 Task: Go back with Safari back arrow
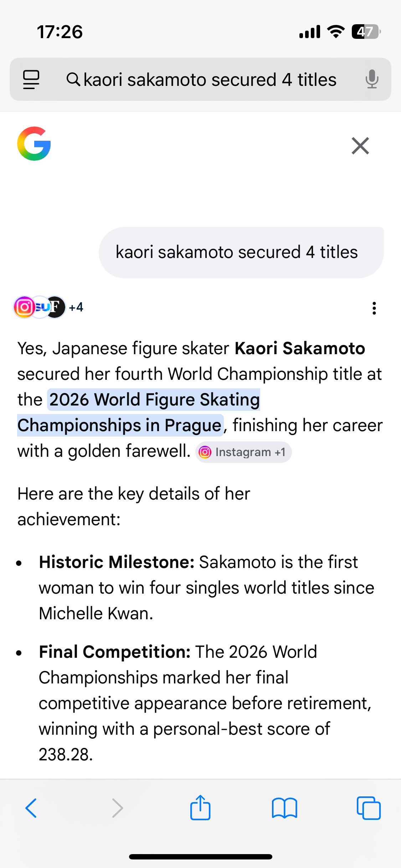(x=31, y=808)
